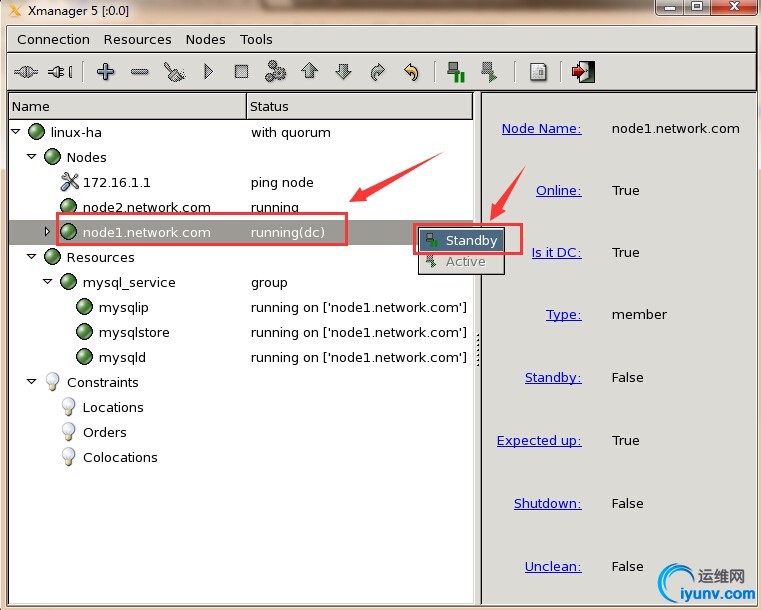Image resolution: width=761 pixels, height=610 pixels.
Task: Click the Active node toolbar icon
Action: (x=489, y=72)
